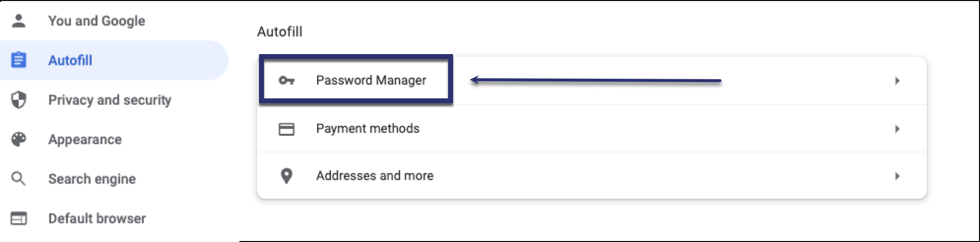Open Payment methods
Screen dimensions: 980x242
[x=368, y=128]
